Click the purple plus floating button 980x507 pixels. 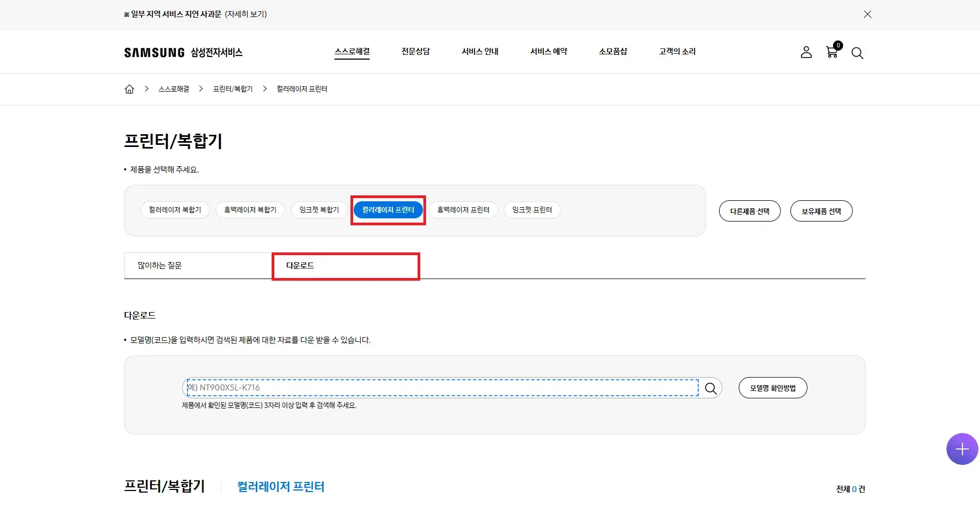tap(962, 448)
